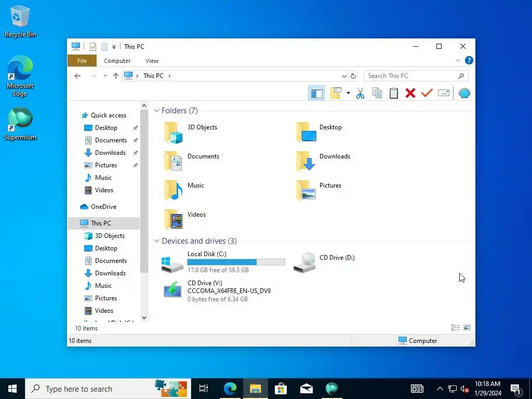Click the Refresh button in address bar
Viewport: 532px width, 399px height.
[353, 76]
